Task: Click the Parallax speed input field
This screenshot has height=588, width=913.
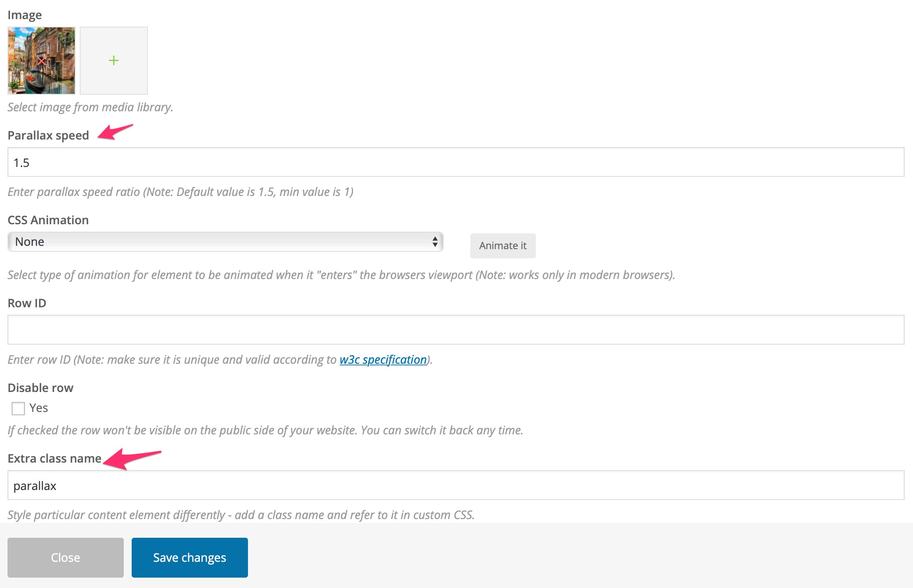Action: (456, 162)
